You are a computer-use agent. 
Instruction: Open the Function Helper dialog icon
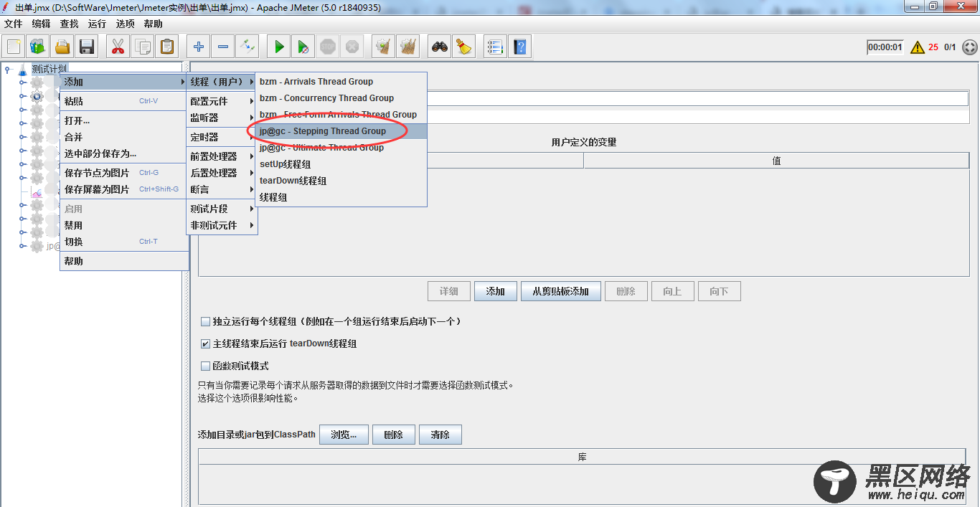pos(496,47)
